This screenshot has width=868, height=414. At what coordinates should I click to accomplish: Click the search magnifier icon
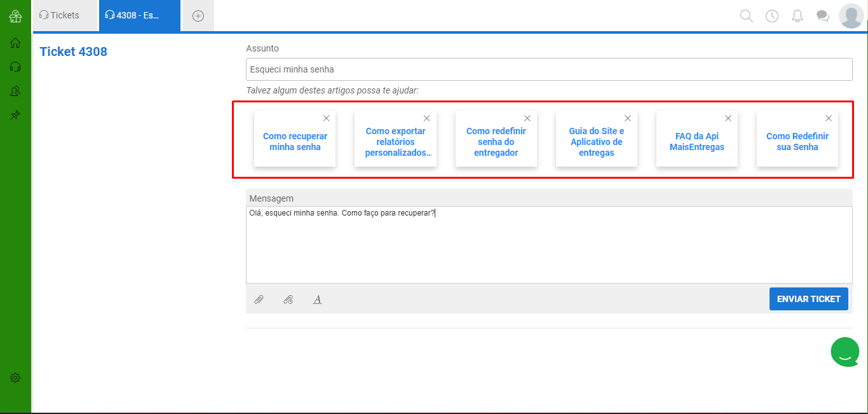pos(747,16)
